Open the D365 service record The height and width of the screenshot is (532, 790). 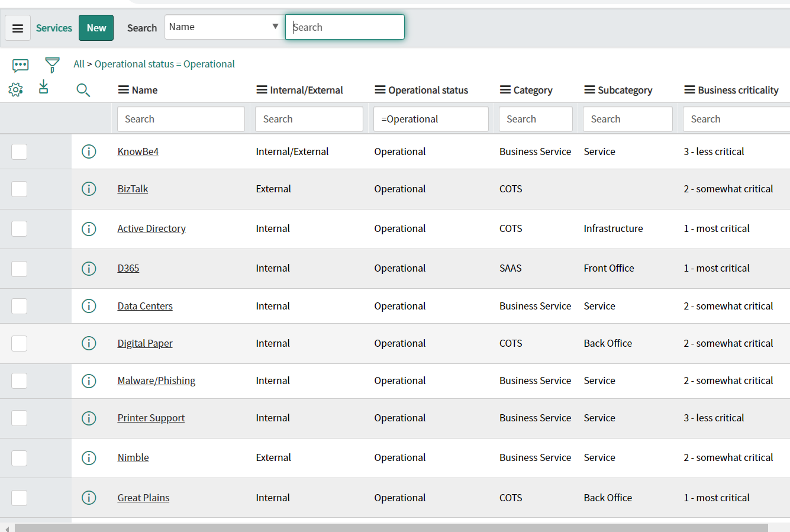tap(128, 268)
